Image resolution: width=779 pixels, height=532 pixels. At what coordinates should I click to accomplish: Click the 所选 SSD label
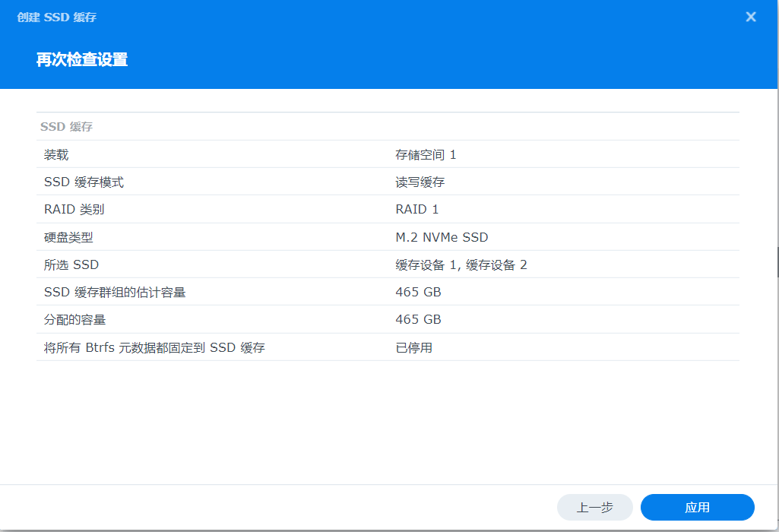click(71, 264)
